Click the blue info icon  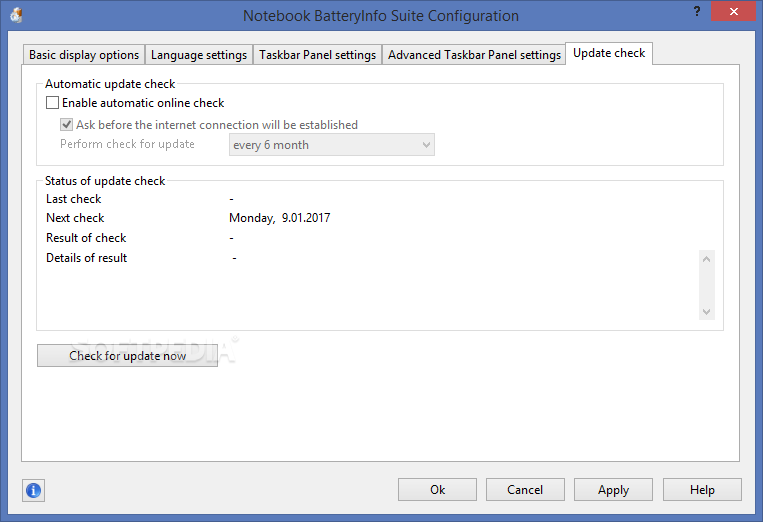(33, 490)
